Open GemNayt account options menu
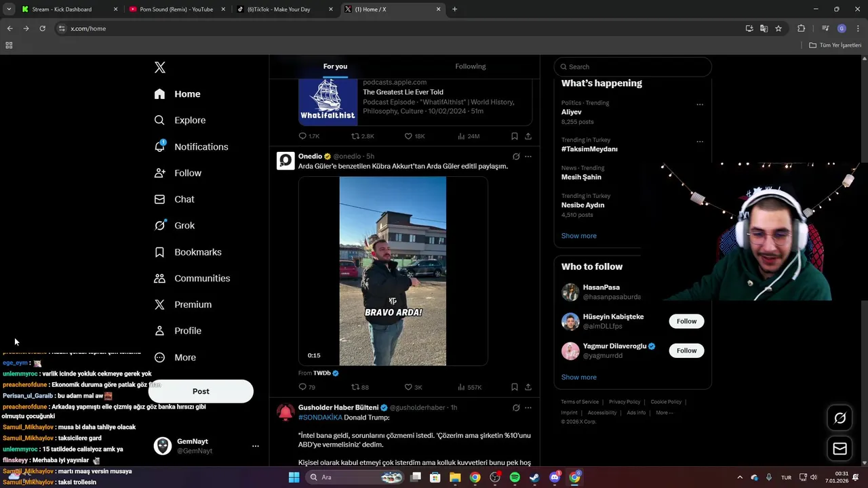Image resolution: width=868 pixels, height=488 pixels. click(256, 446)
